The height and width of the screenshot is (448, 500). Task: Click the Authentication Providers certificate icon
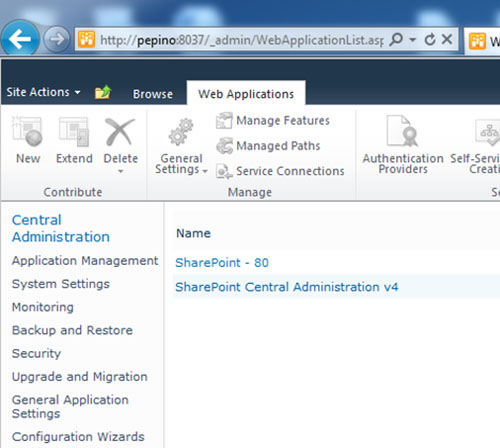(x=403, y=131)
